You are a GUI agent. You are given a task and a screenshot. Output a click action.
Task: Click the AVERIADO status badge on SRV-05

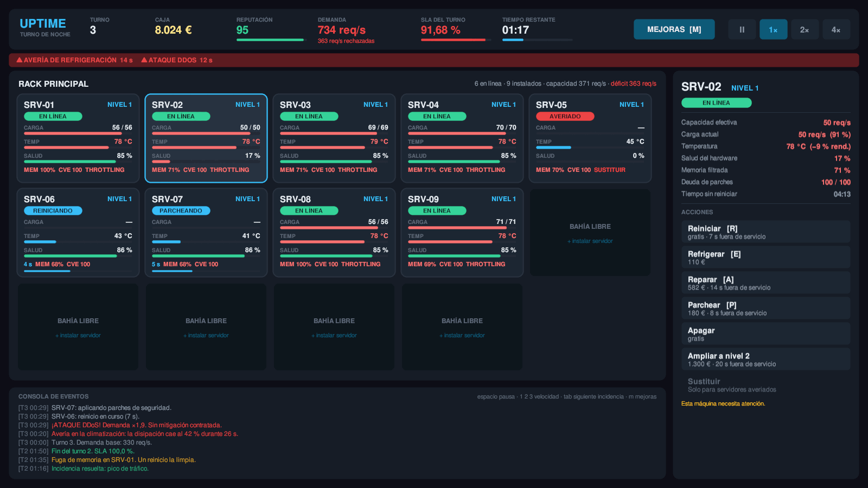tap(565, 117)
